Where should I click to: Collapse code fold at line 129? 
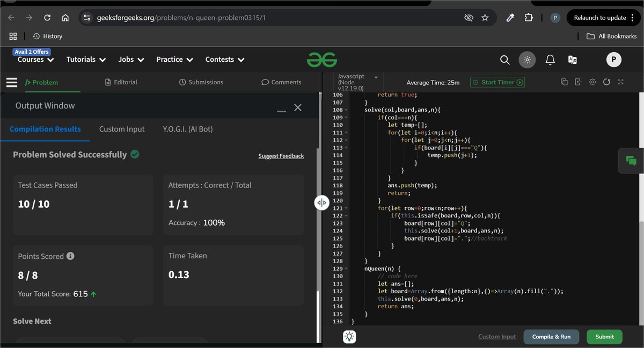pos(346,268)
